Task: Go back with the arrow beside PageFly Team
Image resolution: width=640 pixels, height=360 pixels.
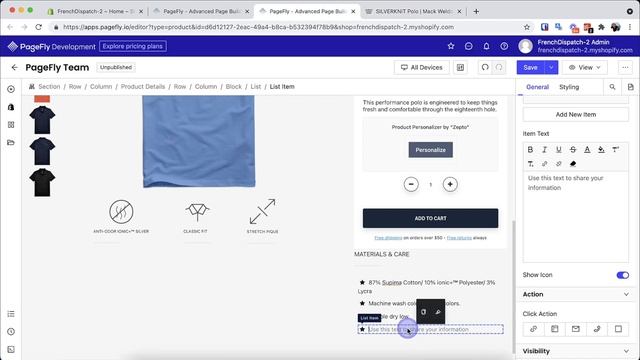Action: [15, 67]
